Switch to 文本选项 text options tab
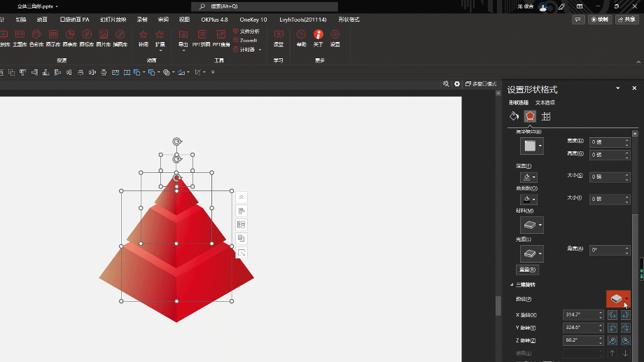This screenshot has width=644, height=362. tap(545, 102)
